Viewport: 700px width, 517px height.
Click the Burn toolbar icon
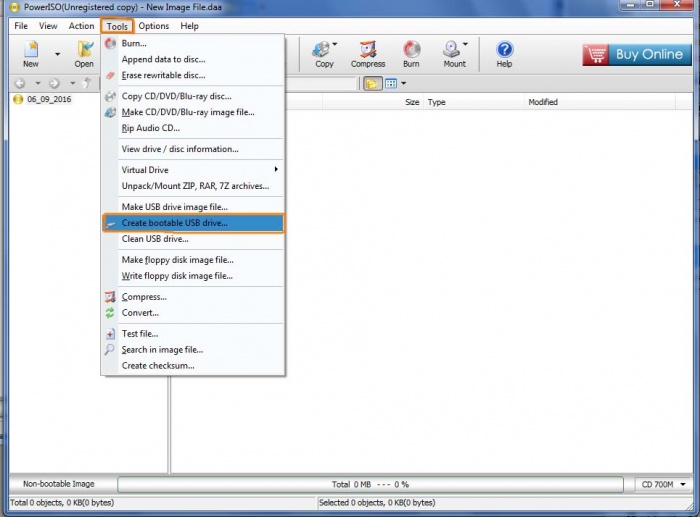click(411, 53)
